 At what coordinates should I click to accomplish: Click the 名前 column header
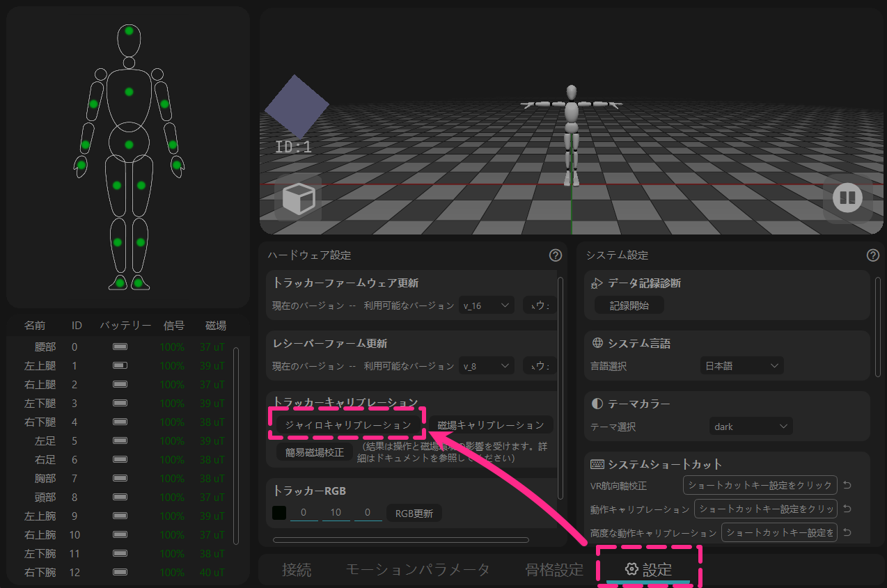tap(35, 325)
